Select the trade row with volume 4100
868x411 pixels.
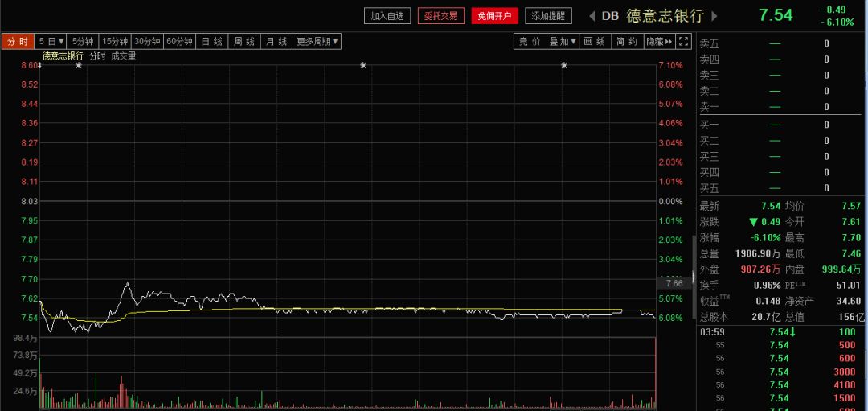[780, 385]
